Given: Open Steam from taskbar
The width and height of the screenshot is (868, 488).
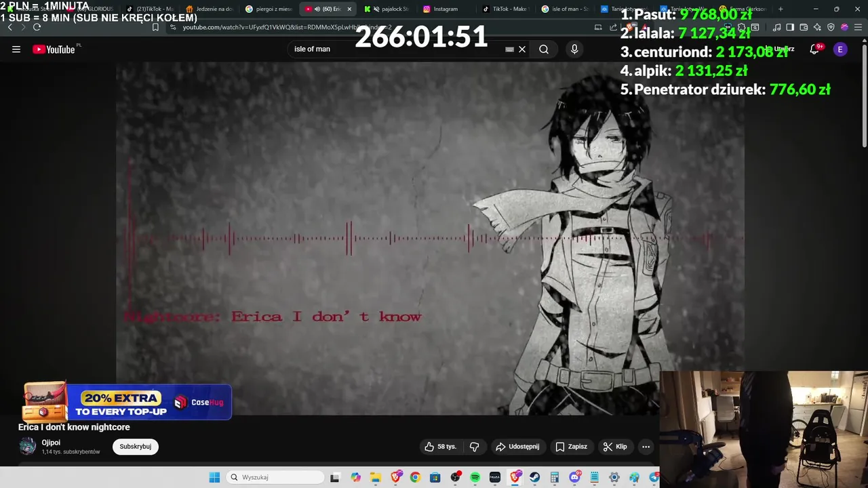Looking at the screenshot, I should 535,477.
